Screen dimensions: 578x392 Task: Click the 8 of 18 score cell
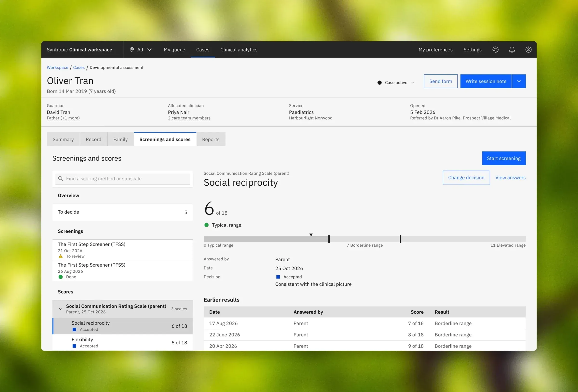(x=416, y=334)
